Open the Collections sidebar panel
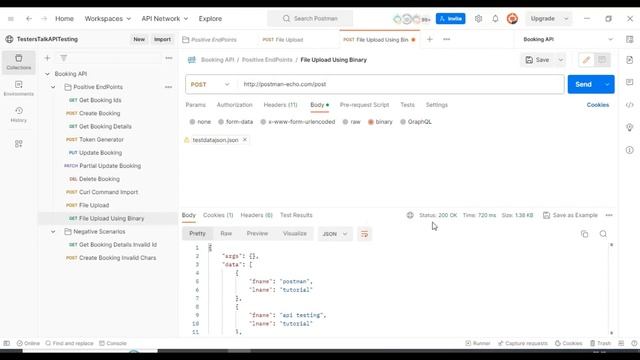Viewport: 640px width, 360px height. tap(18, 62)
